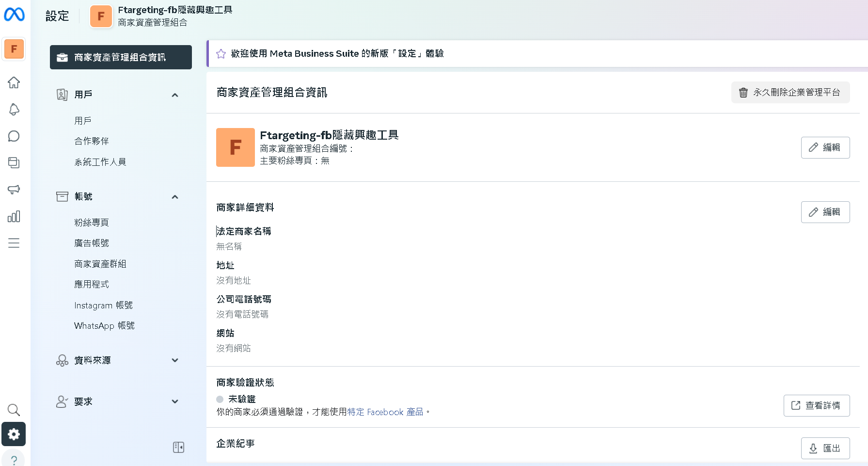Open 粉絲專頁 accounts
This screenshot has width=868, height=466.
coord(92,223)
